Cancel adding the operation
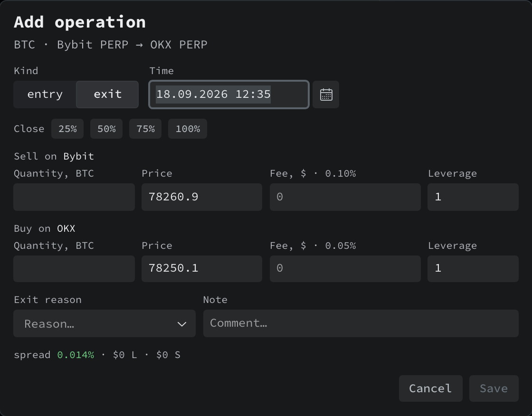This screenshot has width=532, height=416. point(430,388)
